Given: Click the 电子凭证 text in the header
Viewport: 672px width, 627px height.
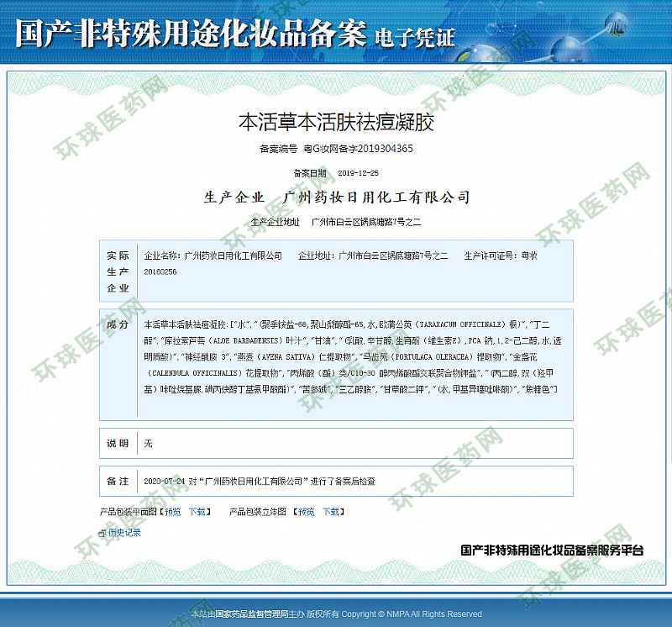Looking at the screenshot, I should click(x=415, y=37).
